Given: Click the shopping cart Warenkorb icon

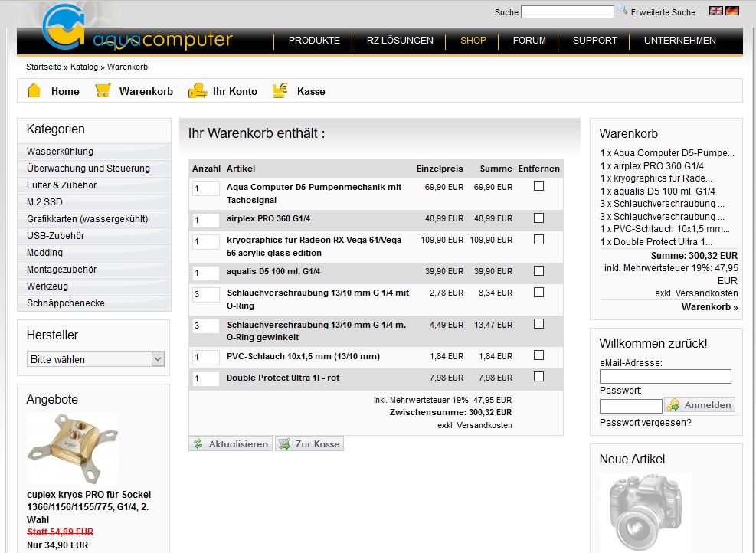Looking at the screenshot, I should coord(103,90).
